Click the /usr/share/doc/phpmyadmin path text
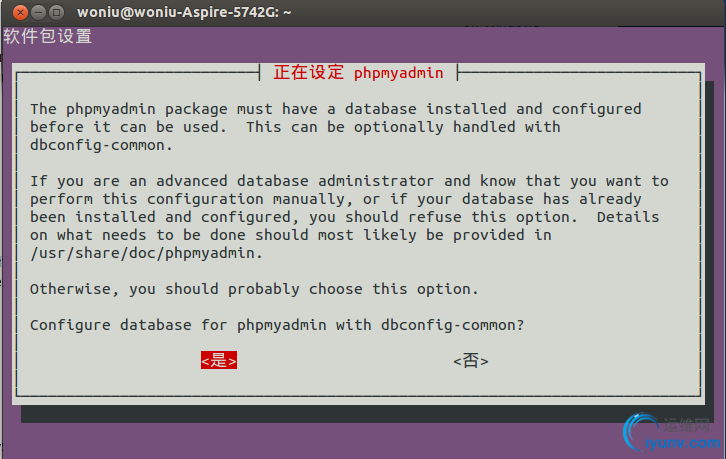 tap(146, 253)
